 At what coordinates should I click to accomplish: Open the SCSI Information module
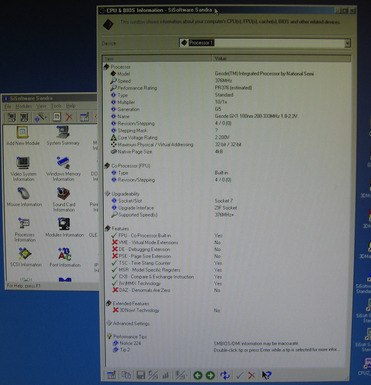pyautogui.click(x=26, y=257)
